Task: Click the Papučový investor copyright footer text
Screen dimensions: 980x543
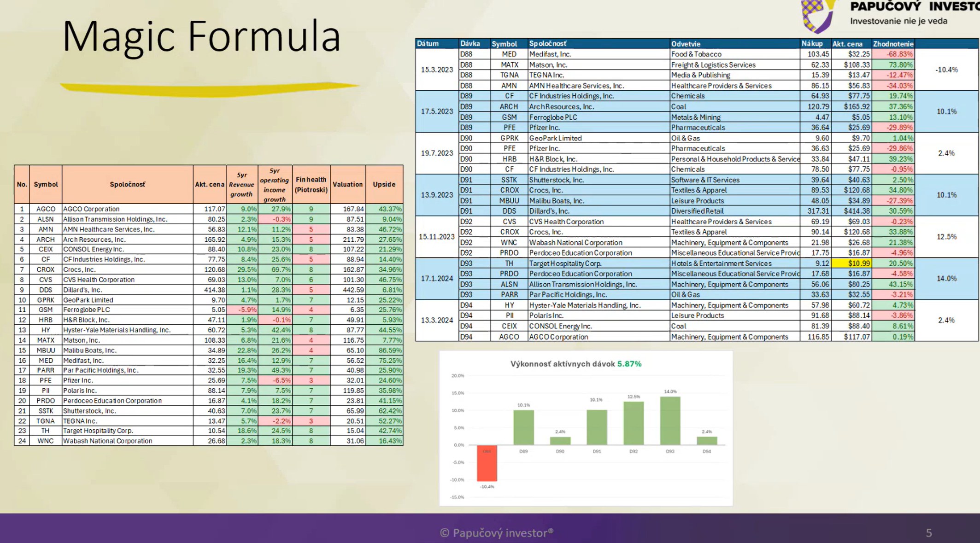Action: [496, 533]
